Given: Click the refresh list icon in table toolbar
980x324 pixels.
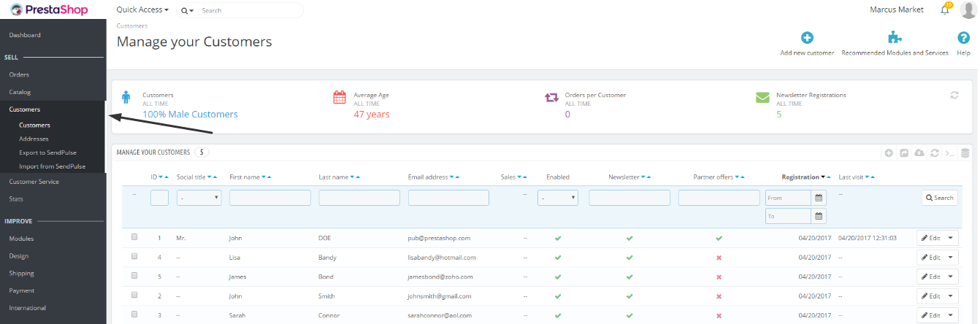Looking at the screenshot, I should click(934, 153).
